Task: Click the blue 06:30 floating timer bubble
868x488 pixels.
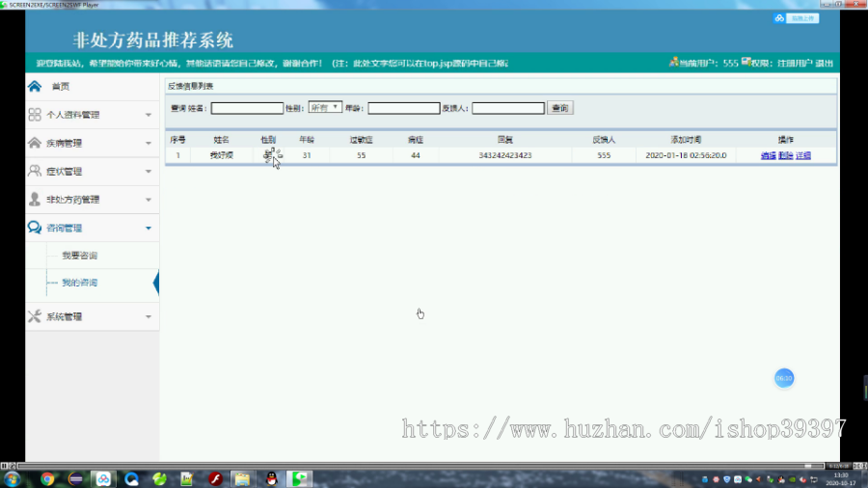Action: coord(784,378)
